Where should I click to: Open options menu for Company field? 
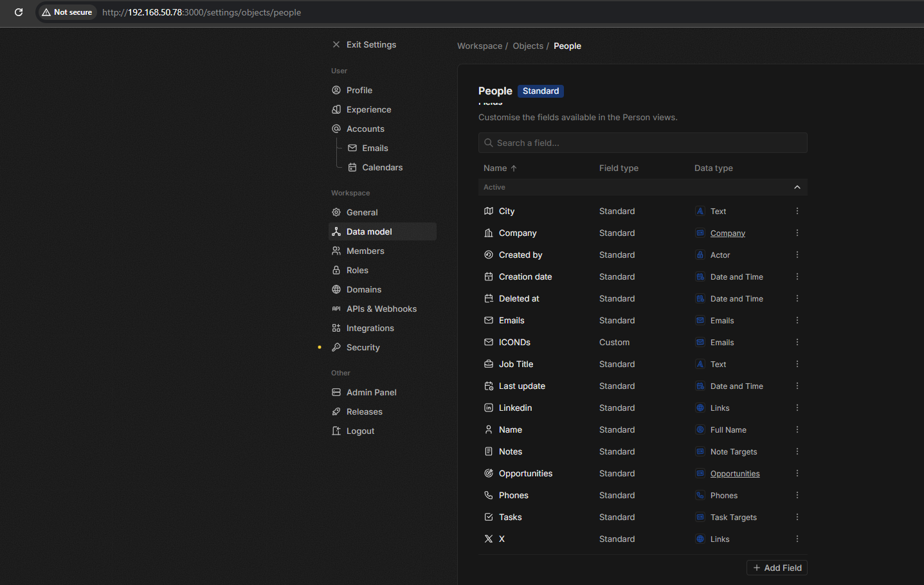(797, 233)
